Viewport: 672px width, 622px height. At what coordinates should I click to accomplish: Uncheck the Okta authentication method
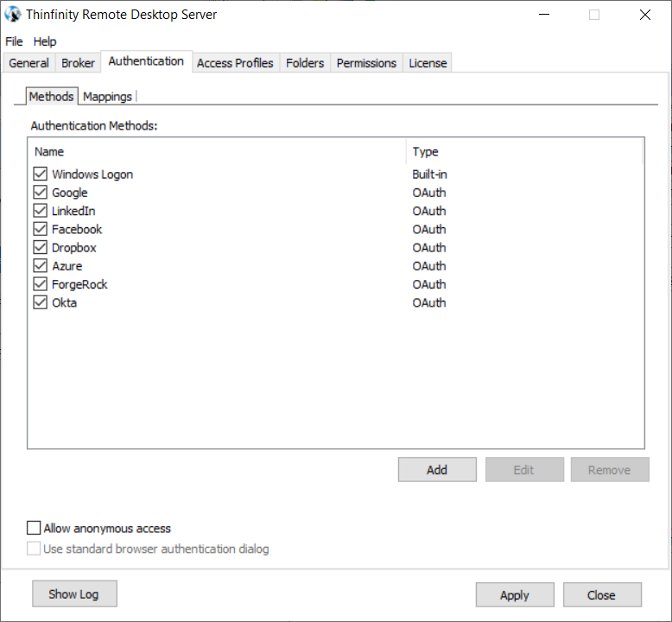[x=41, y=302]
